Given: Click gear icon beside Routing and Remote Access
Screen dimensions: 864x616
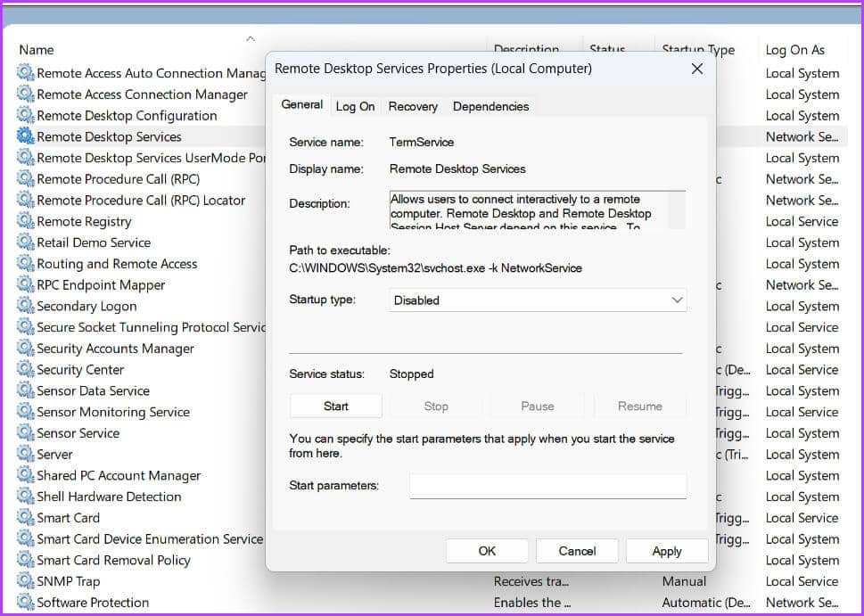Looking at the screenshot, I should pyautogui.click(x=25, y=263).
